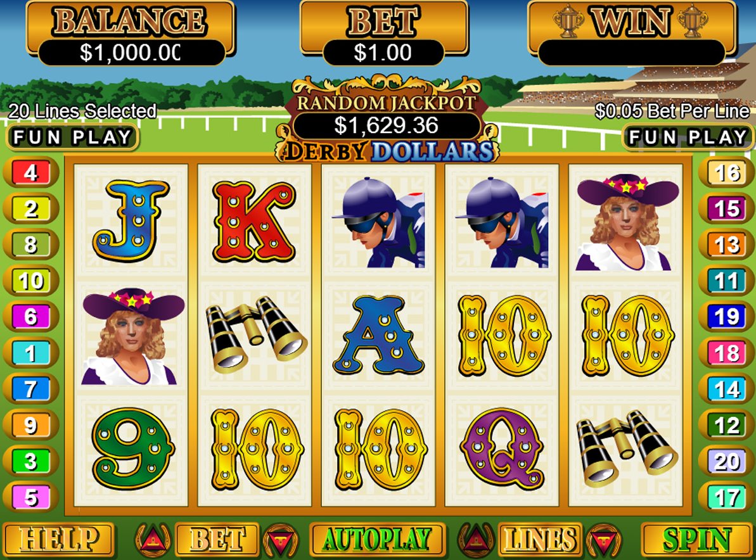Select the magenta payline 6 badge
This screenshot has height=560, width=756.
click(31, 317)
